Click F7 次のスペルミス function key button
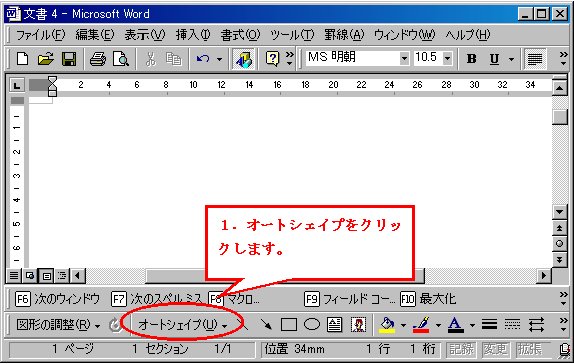574x364 pixels. pyautogui.click(x=157, y=299)
